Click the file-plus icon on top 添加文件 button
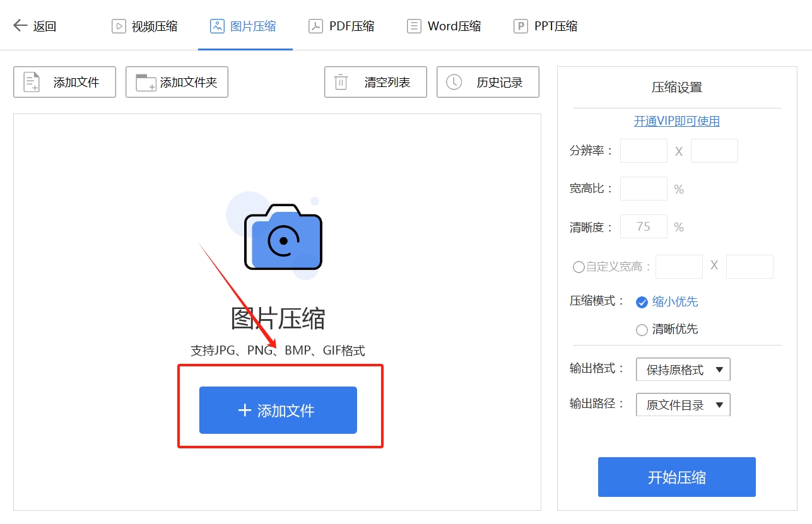 pos(32,82)
